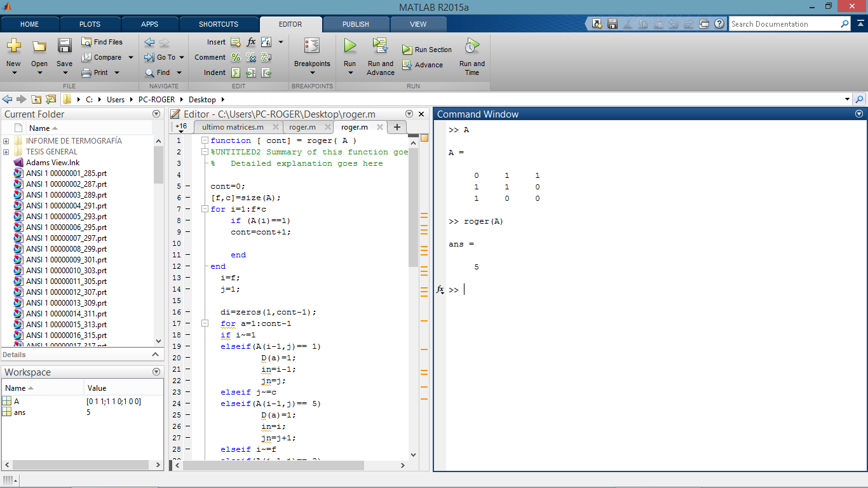
Task: Select variable A in Workspace
Action: [17, 402]
